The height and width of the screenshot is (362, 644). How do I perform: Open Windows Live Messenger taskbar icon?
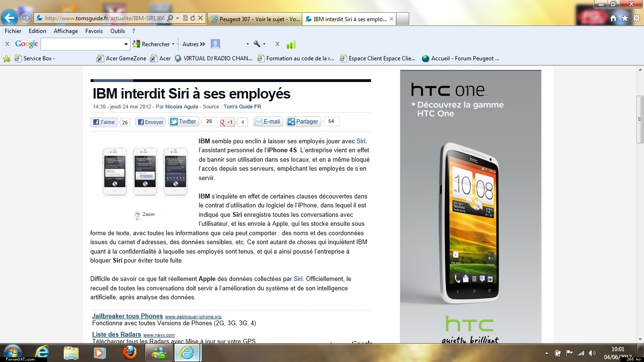point(158,353)
